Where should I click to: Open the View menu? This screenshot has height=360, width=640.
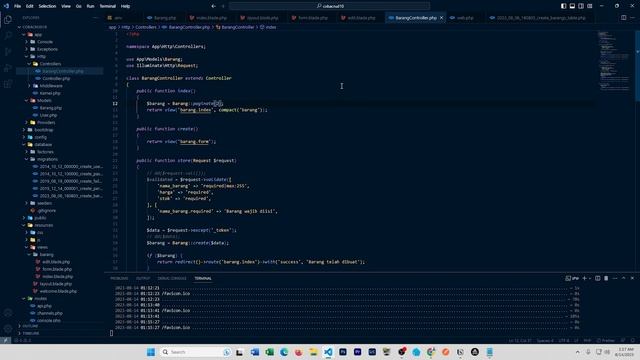(x=66, y=6)
